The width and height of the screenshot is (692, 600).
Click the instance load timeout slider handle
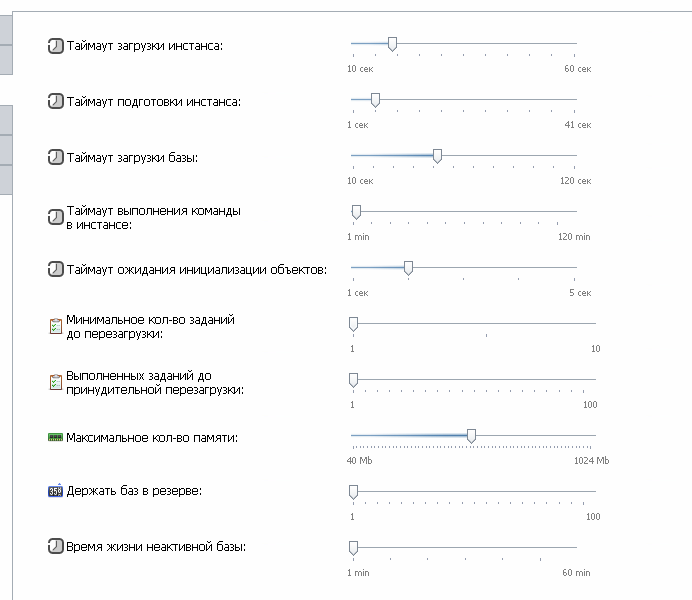coord(392,44)
